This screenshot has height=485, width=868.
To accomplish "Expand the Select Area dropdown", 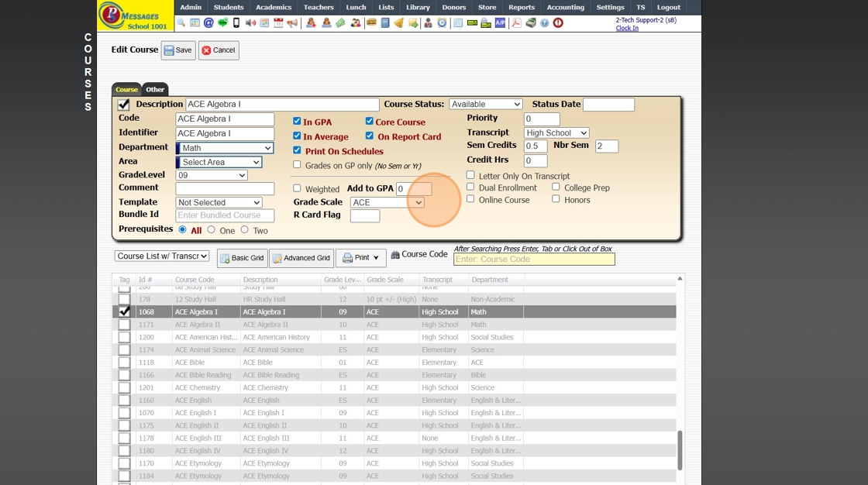I will click(x=219, y=162).
